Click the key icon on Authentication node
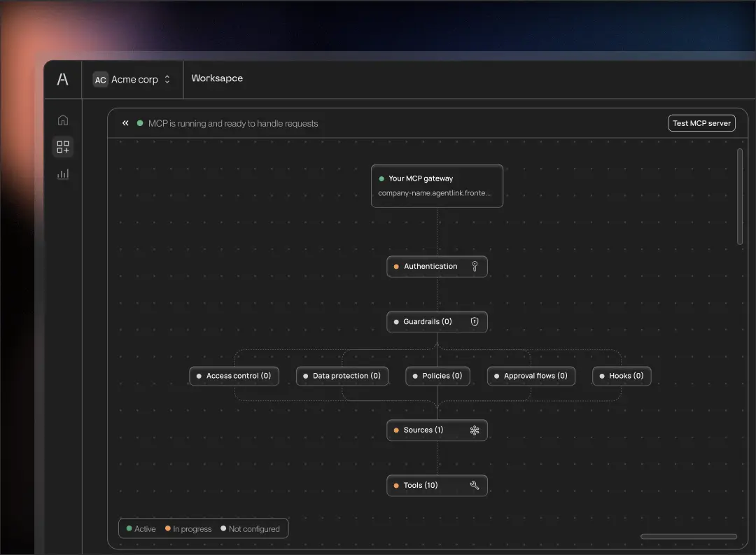 (x=475, y=267)
